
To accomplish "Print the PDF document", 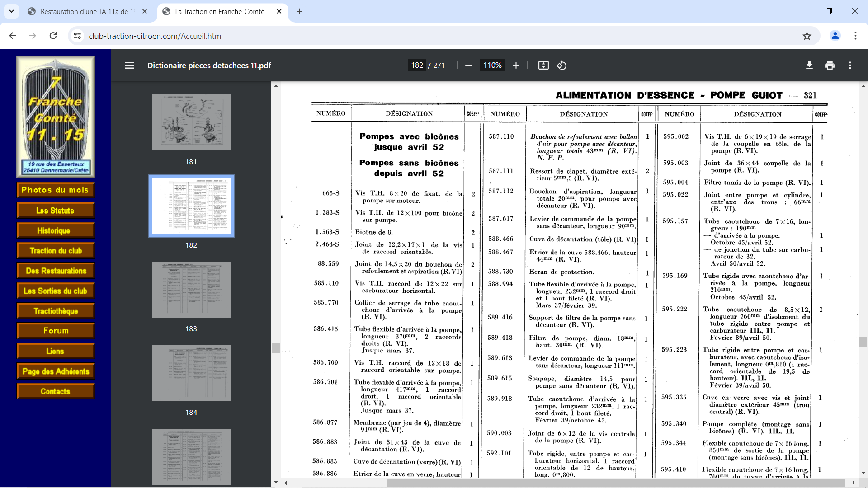I will point(830,66).
